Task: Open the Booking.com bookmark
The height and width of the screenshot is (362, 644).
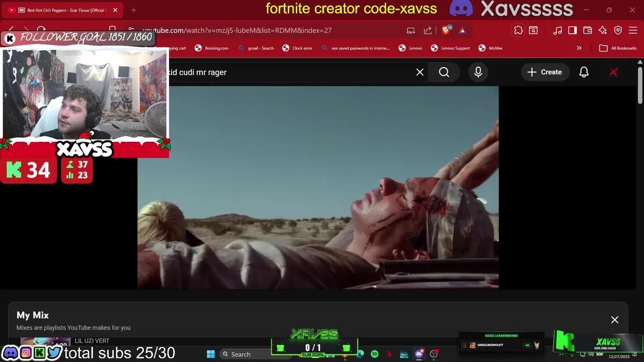Action: click(212, 48)
